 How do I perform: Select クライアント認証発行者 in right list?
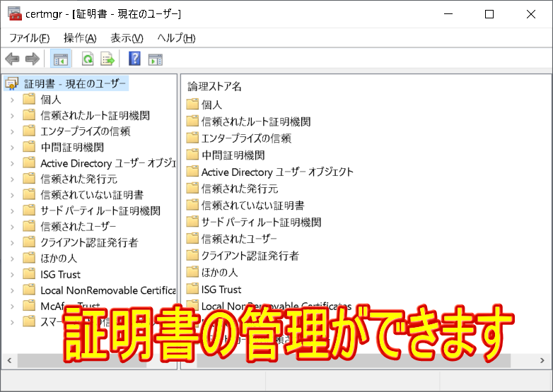point(250,256)
